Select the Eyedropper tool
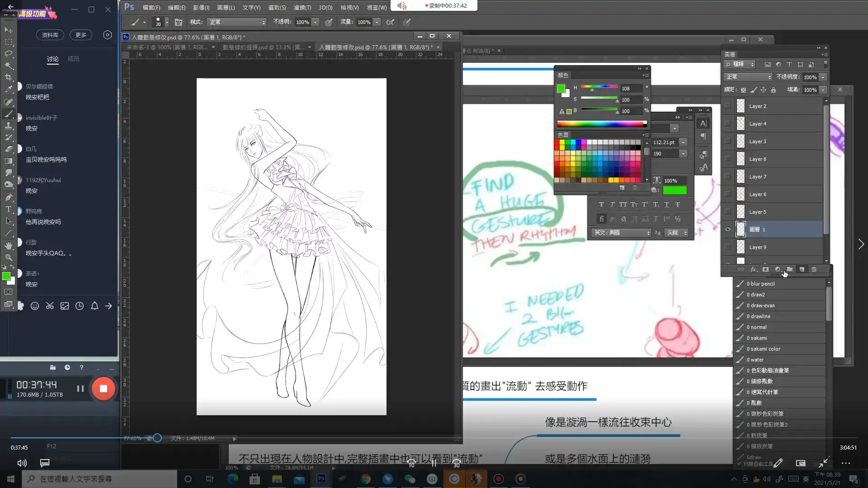The width and height of the screenshot is (868, 488). point(9,89)
